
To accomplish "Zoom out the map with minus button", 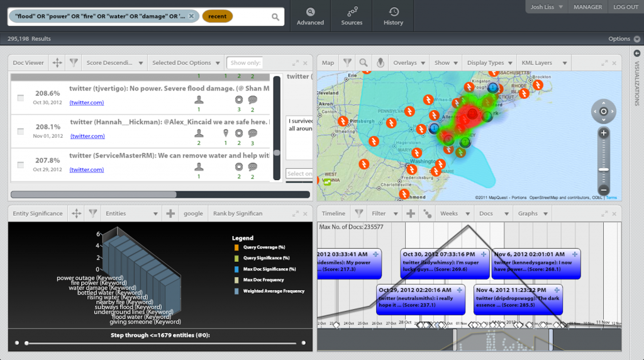I will click(603, 190).
